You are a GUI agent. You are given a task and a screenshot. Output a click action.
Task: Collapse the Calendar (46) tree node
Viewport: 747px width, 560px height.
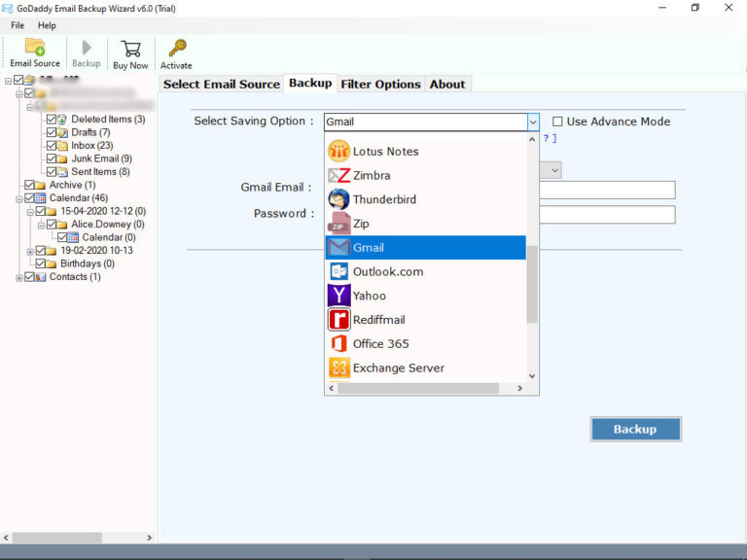(x=19, y=198)
